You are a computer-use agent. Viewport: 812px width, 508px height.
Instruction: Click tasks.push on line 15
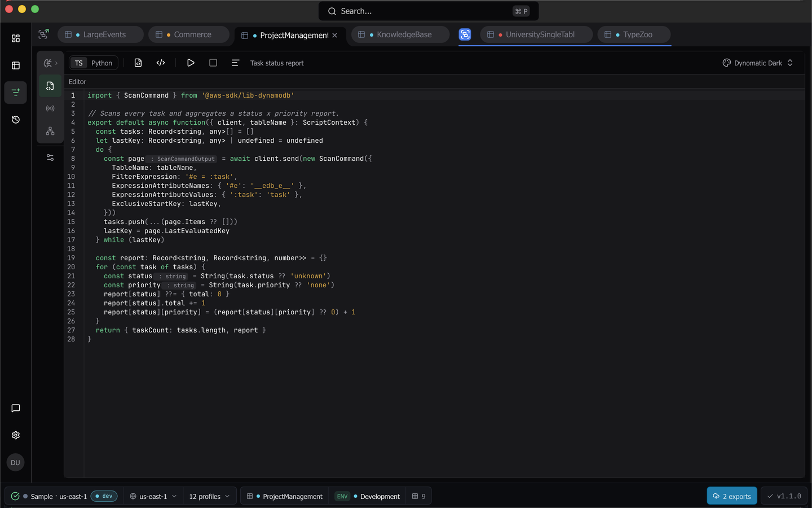124,222
